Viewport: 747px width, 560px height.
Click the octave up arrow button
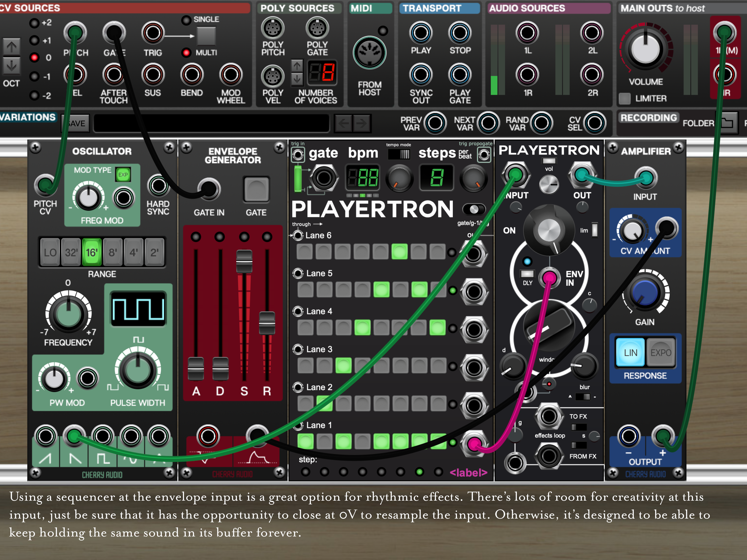pos(11,47)
